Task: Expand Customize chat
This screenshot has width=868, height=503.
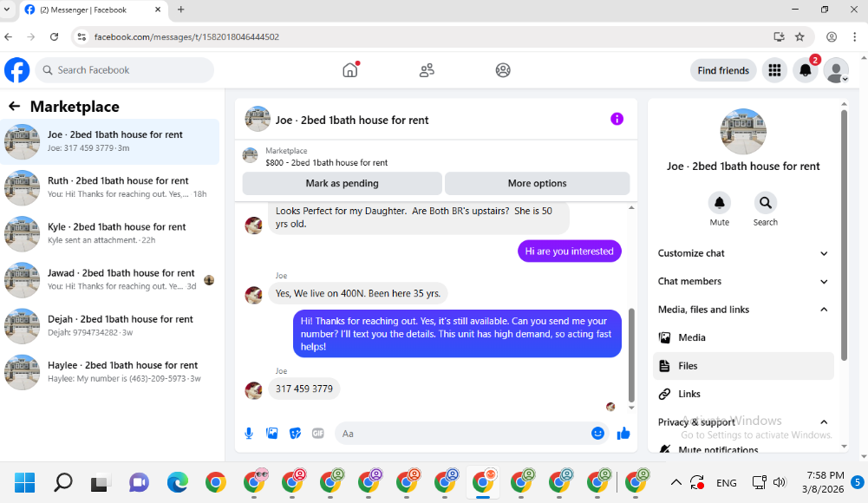Action: [x=743, y=253]
